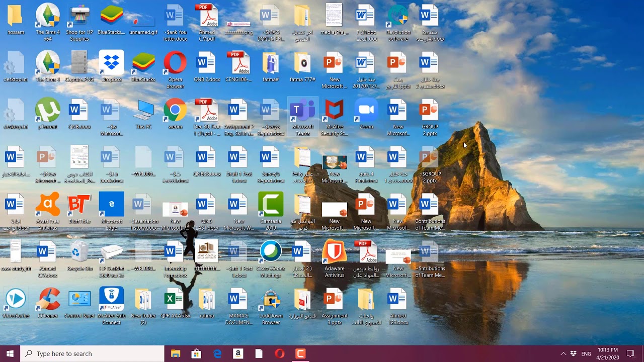Open File Explorer from the taskbar

pos(175,353)
